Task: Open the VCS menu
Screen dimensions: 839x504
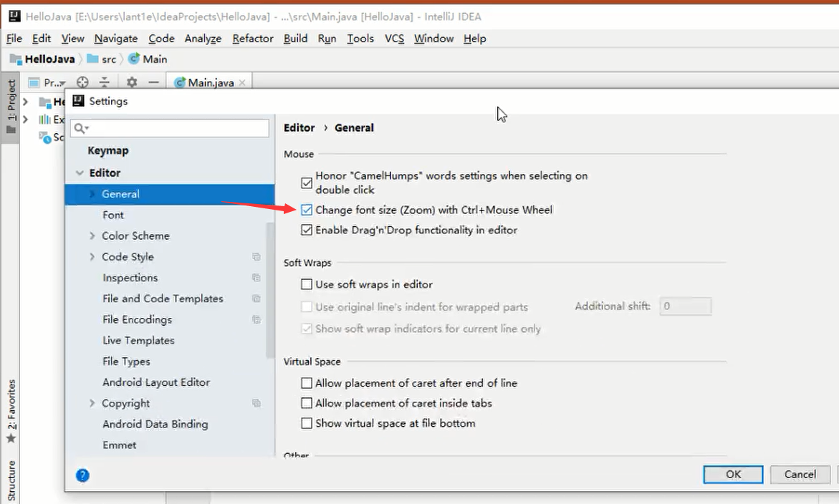Action: point(394,39)
